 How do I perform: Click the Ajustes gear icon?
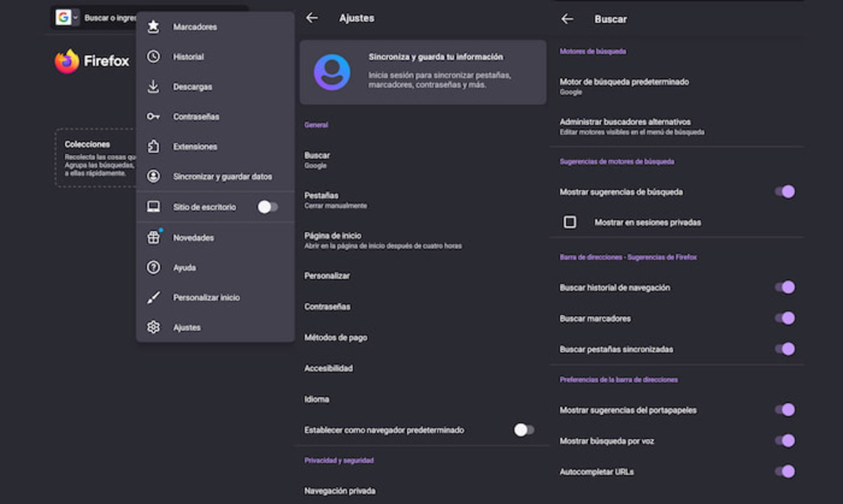coord(153,327)
